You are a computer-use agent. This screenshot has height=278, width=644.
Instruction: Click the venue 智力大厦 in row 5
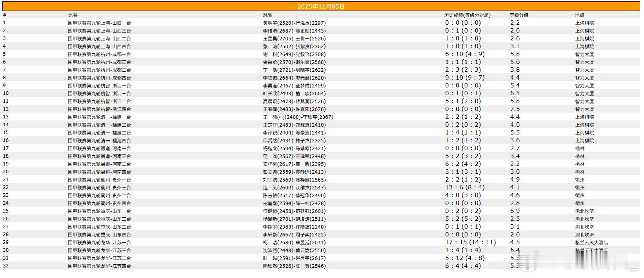(x=584, y=55)
